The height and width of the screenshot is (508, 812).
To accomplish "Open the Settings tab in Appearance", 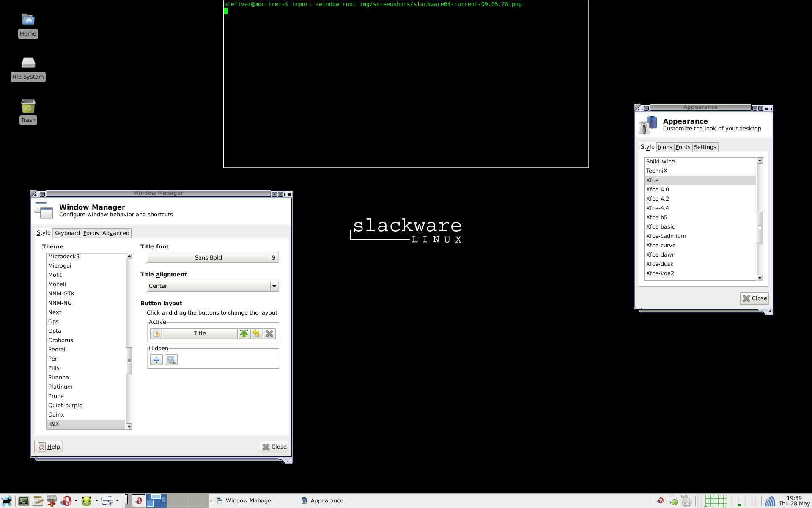I will pyautogui.click(x=705, y=147).
